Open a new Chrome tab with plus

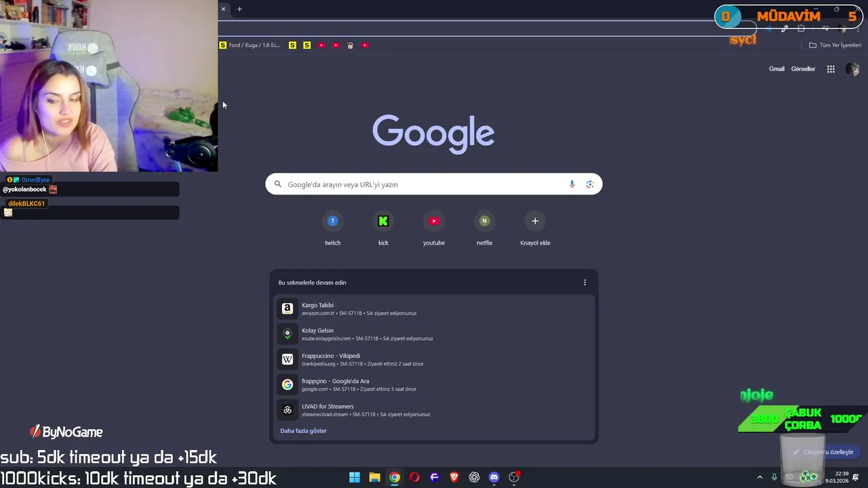click(x=239, y=9)
